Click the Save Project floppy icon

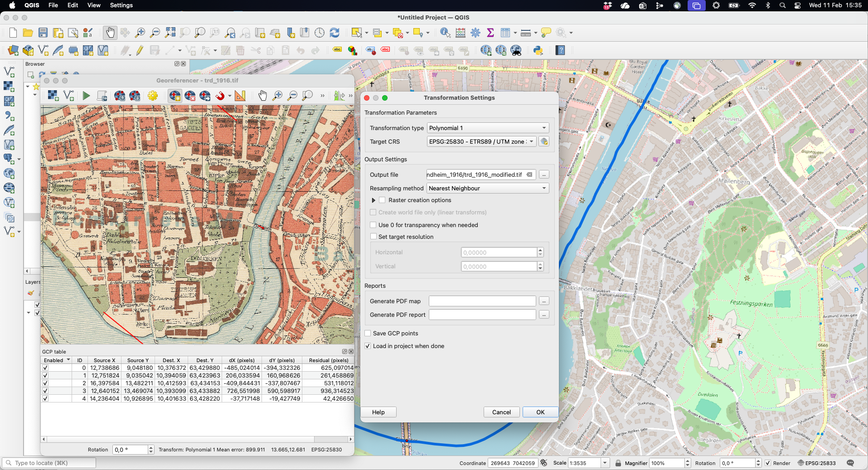click(43, 33)
